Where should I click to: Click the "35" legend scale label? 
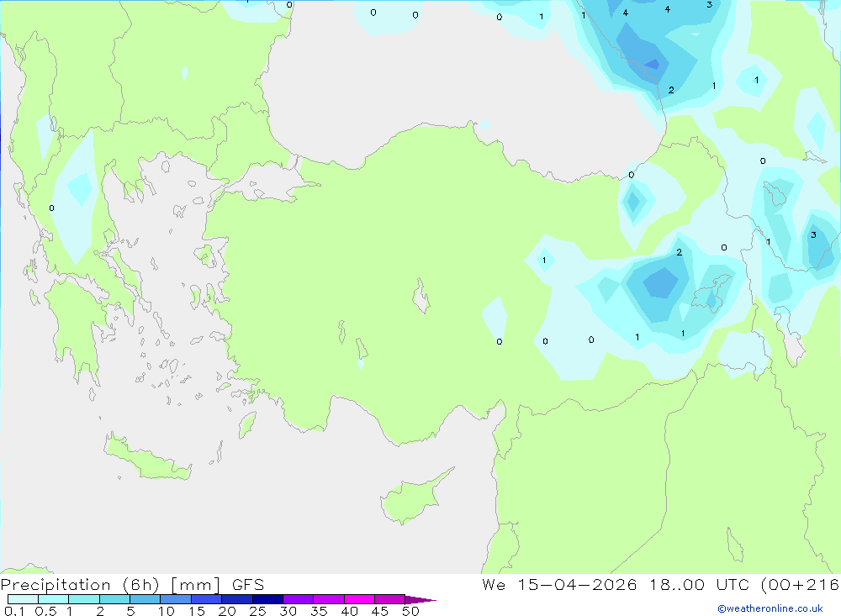pyautogui.click(x=319, y=611)
